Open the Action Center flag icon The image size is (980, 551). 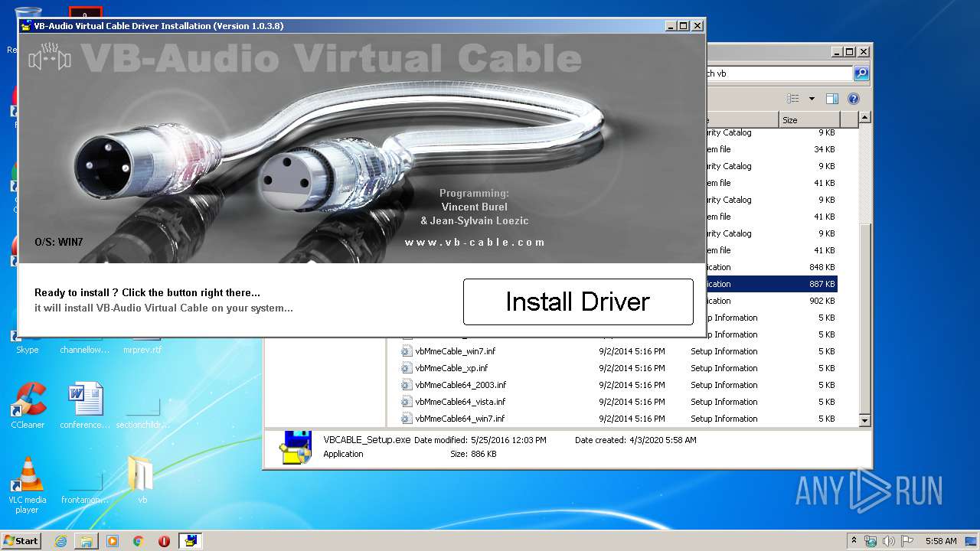tap(906, 541)
